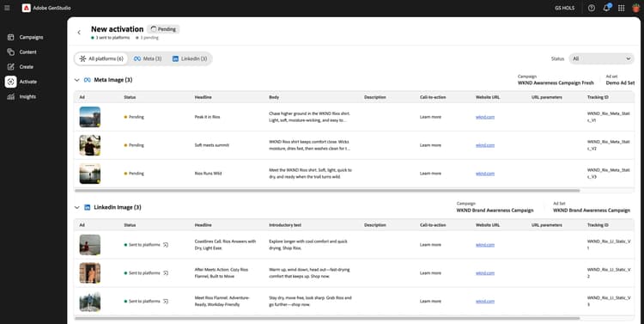The height and width of the screenshot is (324, 644).
Task: Click the LinkedIn Image table horizontal scrollbar
Action: (327, 318)
